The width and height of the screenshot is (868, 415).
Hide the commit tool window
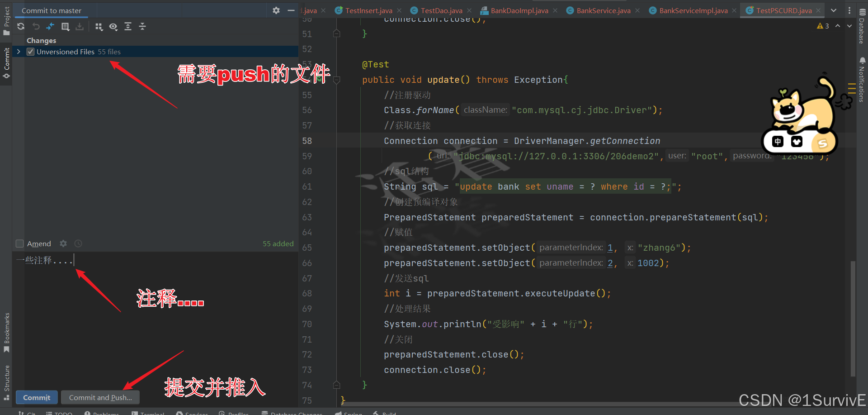291,10
